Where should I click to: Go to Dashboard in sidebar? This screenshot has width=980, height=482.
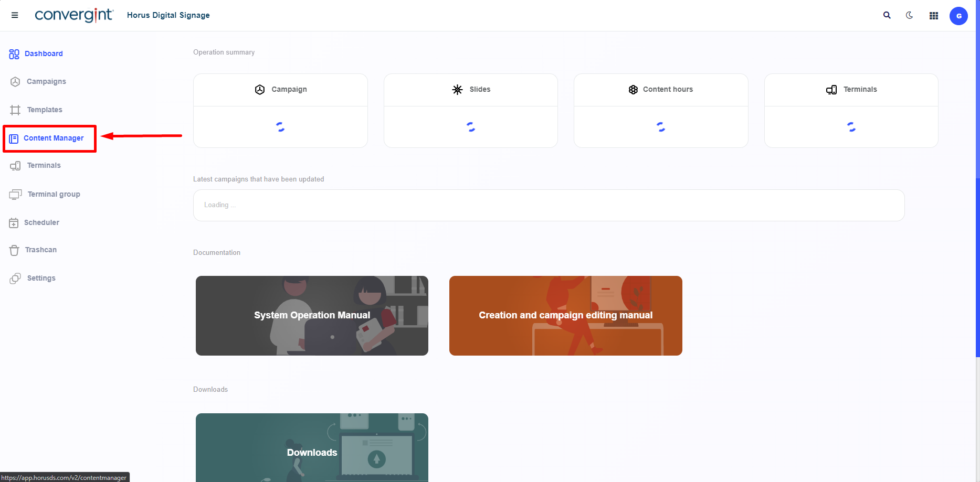(x=43, y=53)
